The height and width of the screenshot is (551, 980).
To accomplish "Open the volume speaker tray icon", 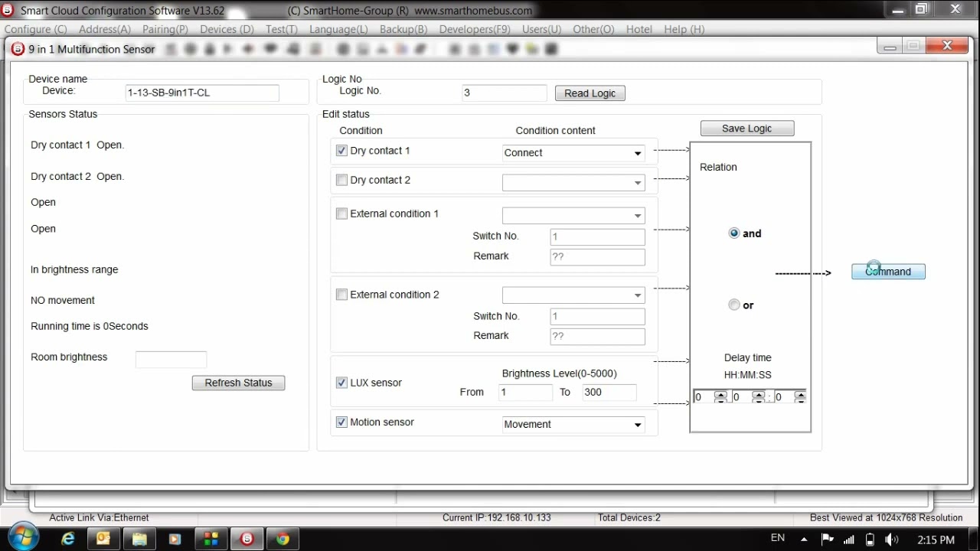I will 891,540.
